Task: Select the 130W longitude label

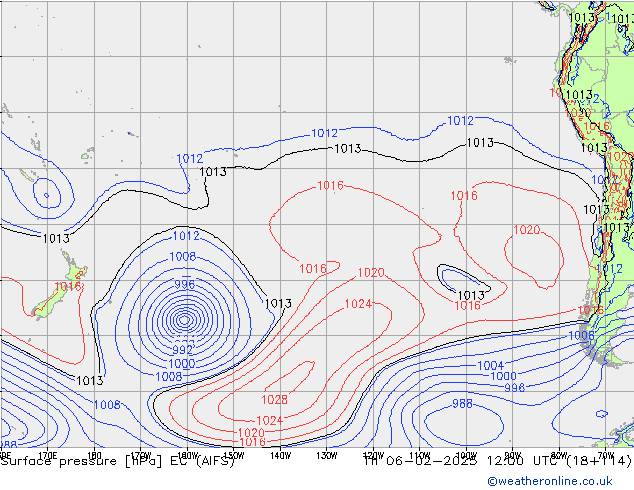Action: click(x=327, y=456)
